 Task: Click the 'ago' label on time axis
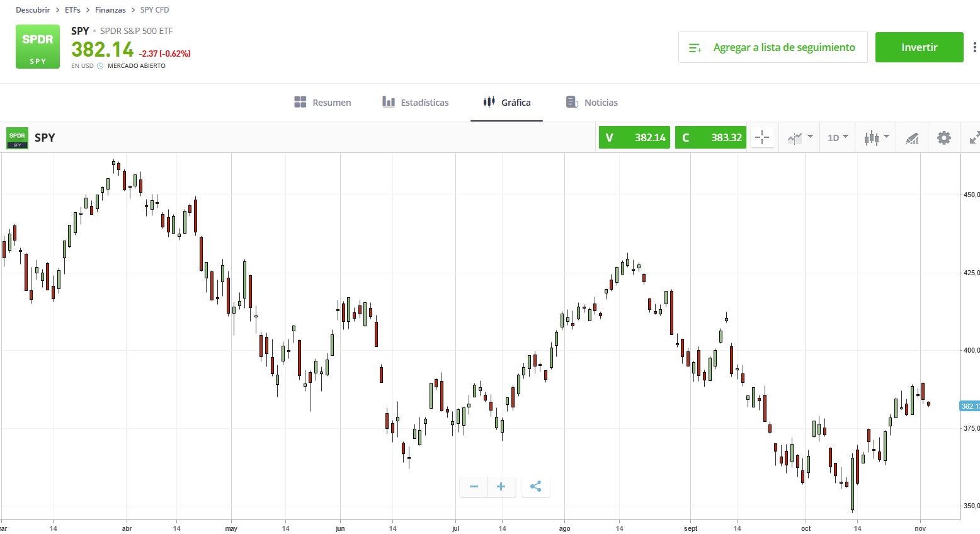point(564,528)
